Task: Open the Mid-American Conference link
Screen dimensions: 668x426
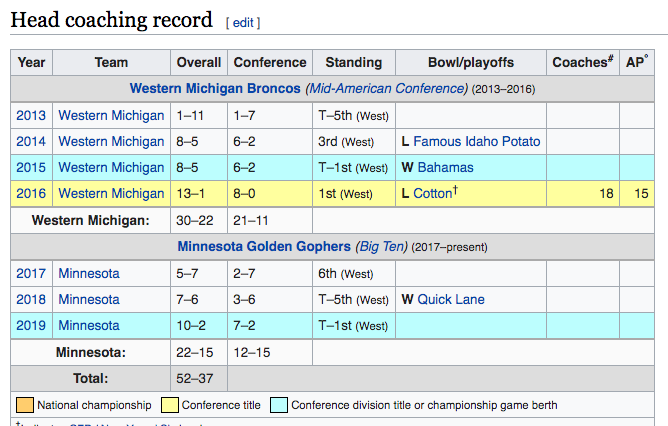Action: click(387, 89)
